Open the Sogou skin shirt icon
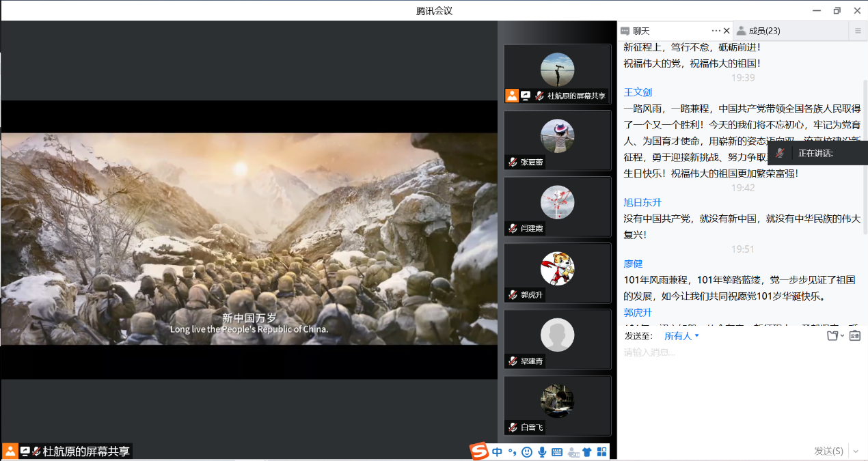 point(587,451)
